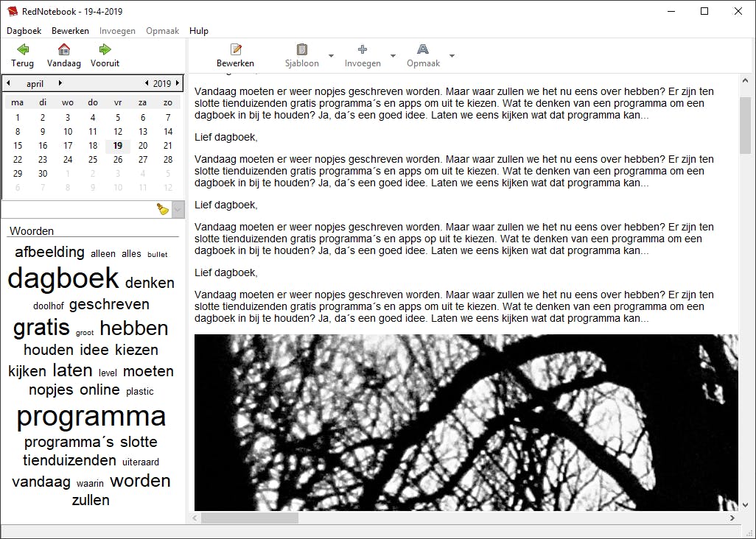Advance to next year with the right arrow

[x=177, y=83]
